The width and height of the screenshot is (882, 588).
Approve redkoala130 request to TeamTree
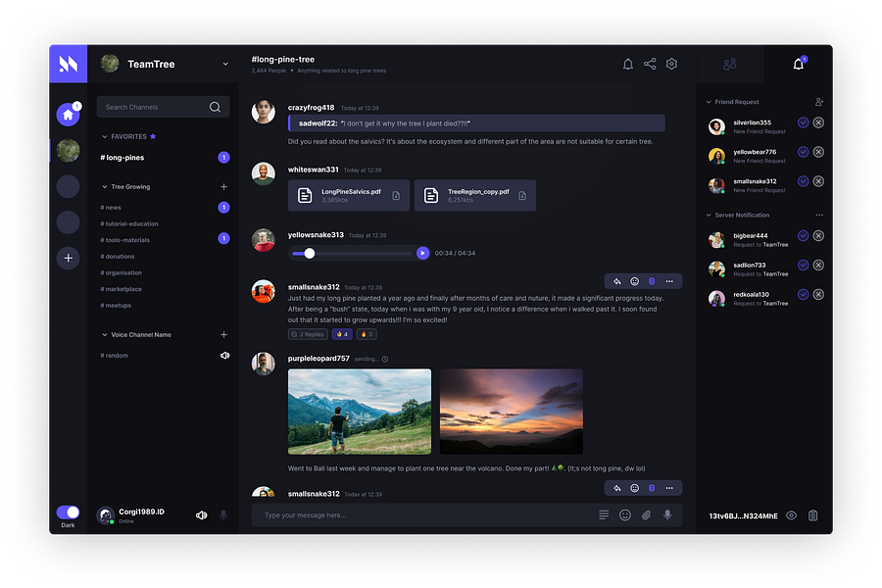pyautogui.click(x=804, y=294)
